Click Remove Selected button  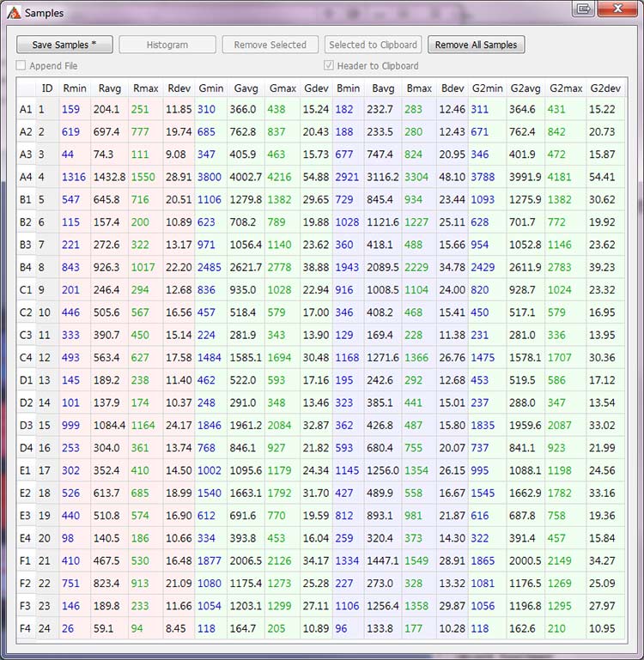[270, 45]
